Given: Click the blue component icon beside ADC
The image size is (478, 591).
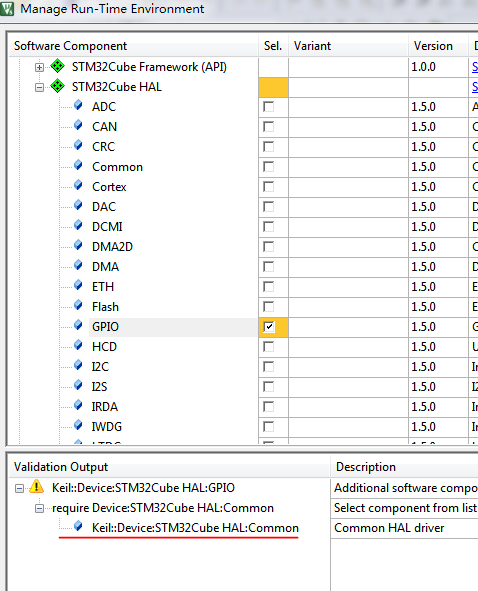Looking at the screenshot, I should (x=78, y=106).
